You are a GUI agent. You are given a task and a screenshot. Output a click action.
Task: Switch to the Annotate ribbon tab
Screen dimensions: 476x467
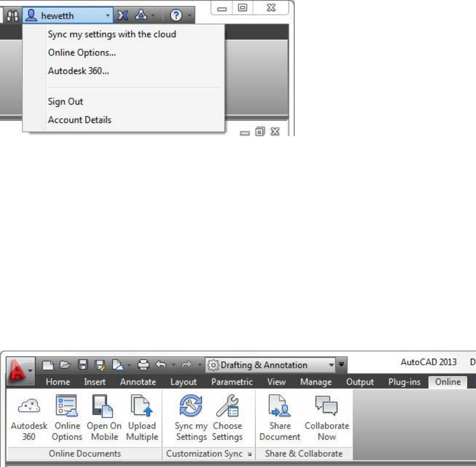(138, 382)
